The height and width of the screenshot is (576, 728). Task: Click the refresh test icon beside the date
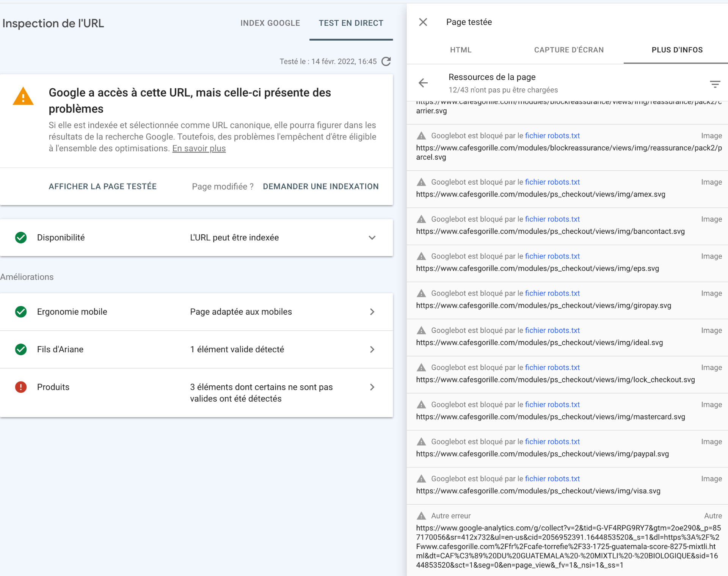click(386, 61)
